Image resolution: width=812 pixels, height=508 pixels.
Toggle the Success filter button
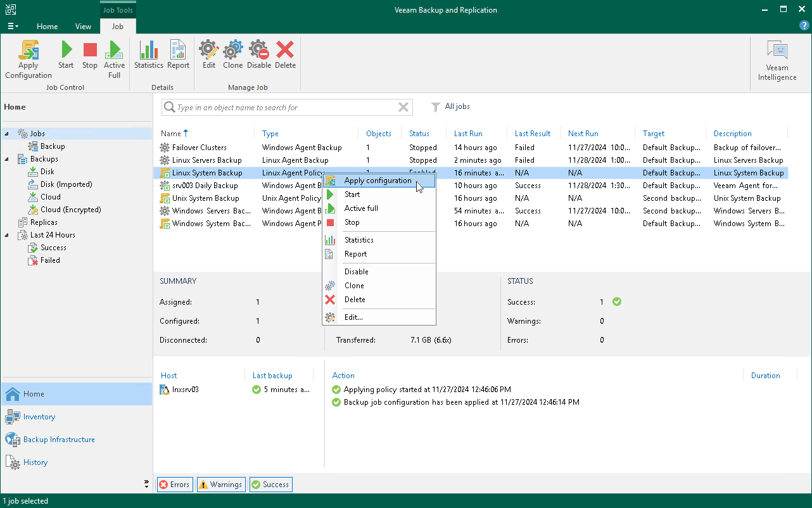click(270, 485)
